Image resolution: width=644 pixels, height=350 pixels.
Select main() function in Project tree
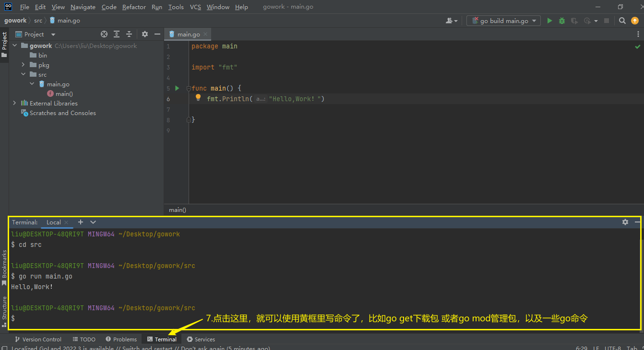click(60, 93)
